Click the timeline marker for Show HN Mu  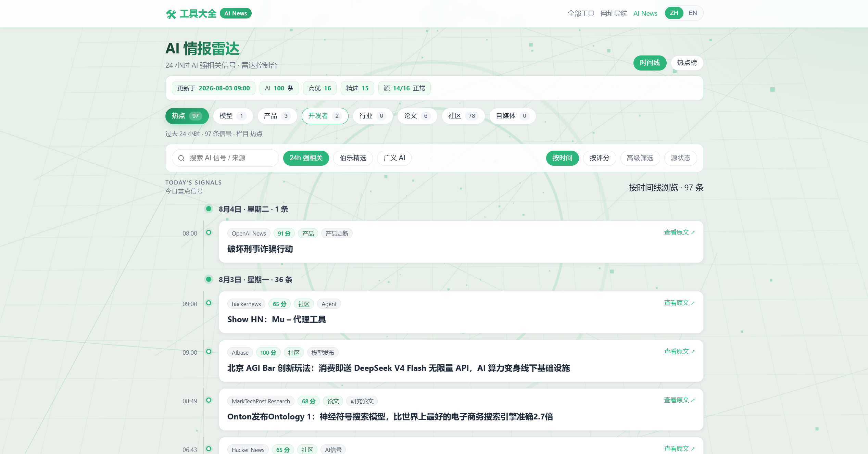(x=209, y=303)
